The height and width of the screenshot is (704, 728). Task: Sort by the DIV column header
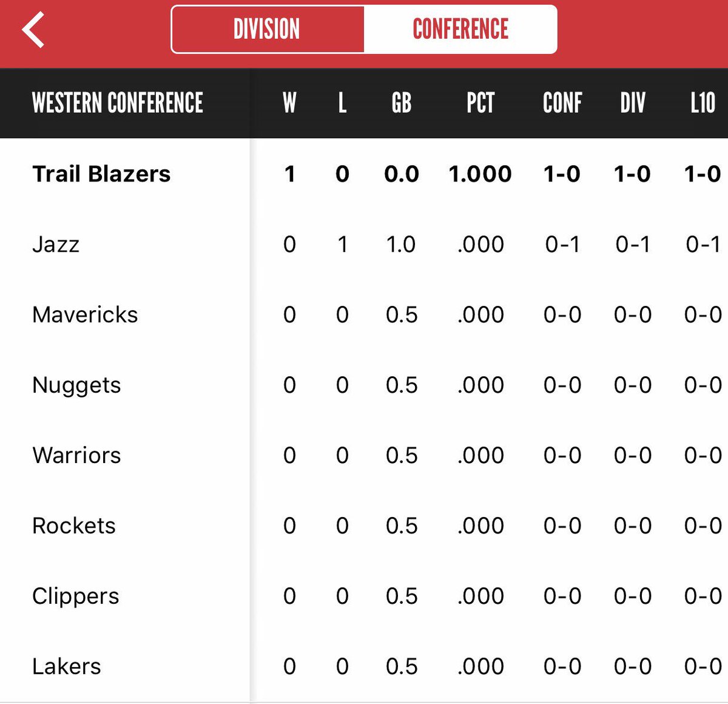click(632, 103)
